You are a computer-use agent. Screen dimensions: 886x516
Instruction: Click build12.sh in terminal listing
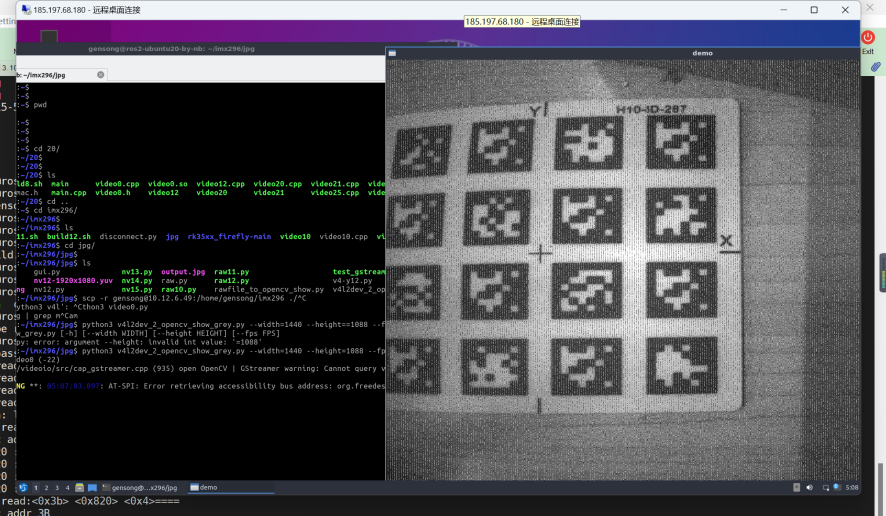[68, 237]
